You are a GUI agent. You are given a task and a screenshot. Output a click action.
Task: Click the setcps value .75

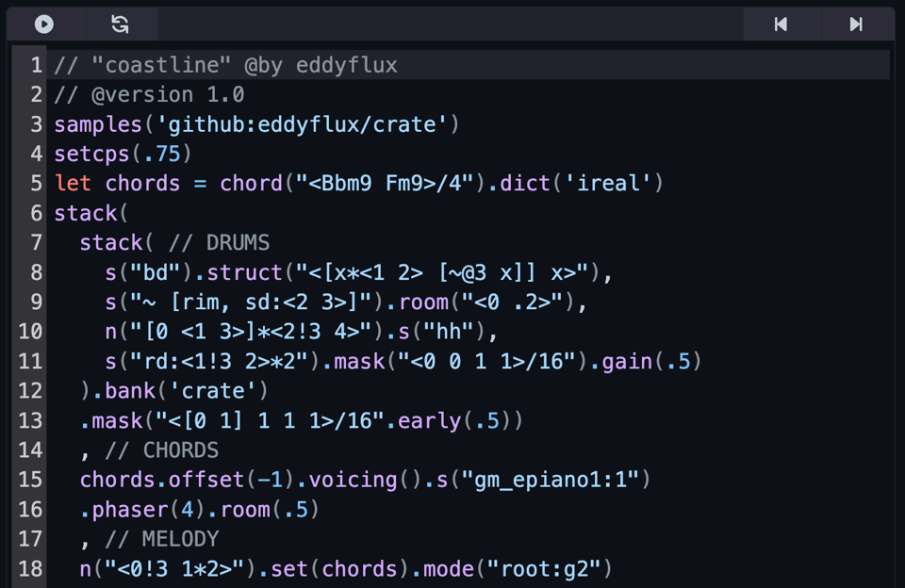click(168, 154)
